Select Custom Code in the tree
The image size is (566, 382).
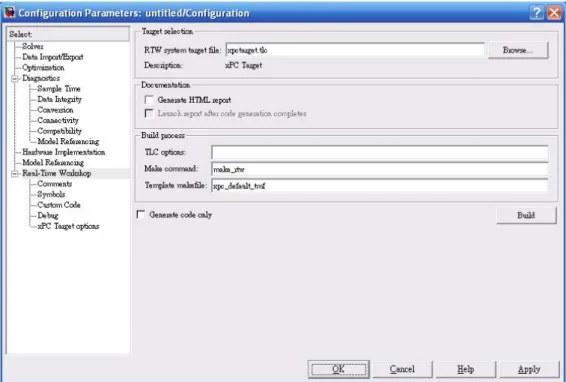[x=58, y=205]
